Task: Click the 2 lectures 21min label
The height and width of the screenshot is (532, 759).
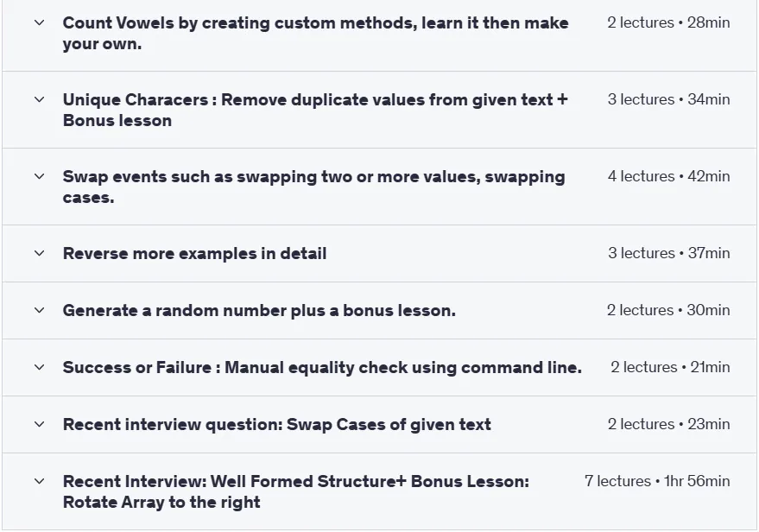Action: click(x=670, y=367)
